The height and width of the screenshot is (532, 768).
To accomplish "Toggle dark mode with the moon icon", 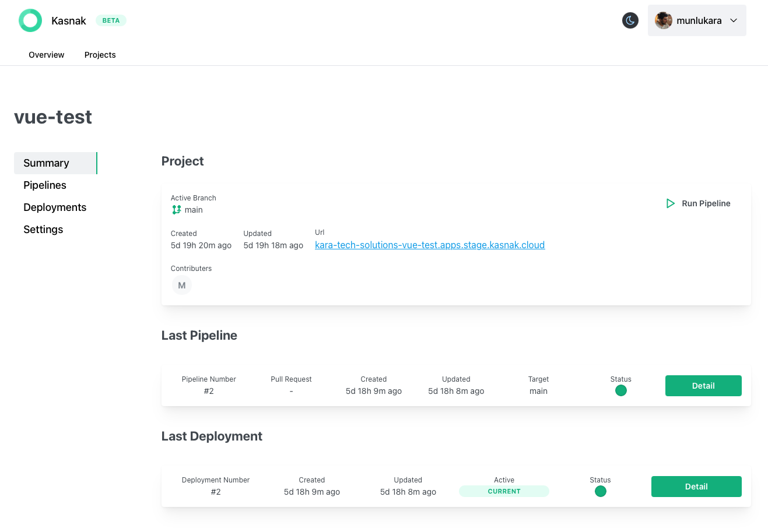I will pos(630,20).
